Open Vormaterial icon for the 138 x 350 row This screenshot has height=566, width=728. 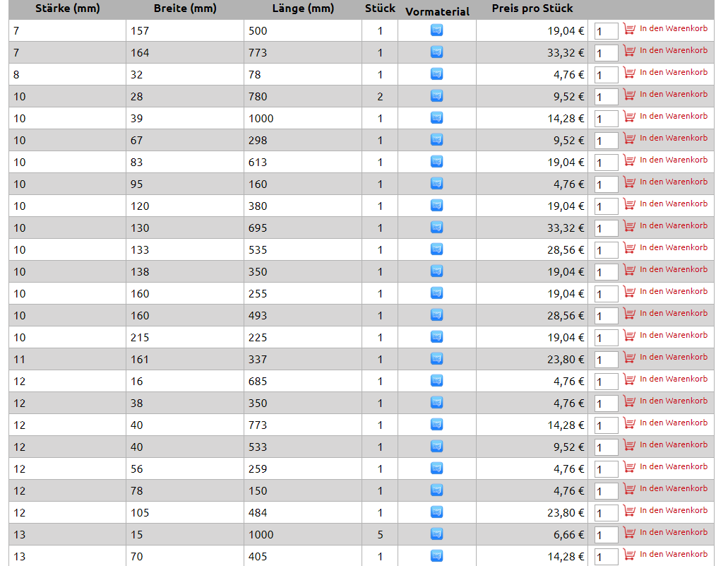click(436, 271)
